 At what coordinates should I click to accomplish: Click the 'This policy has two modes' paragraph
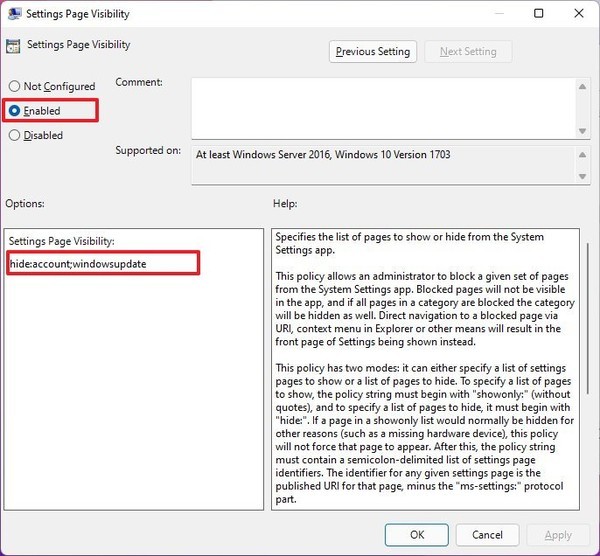(425, 434)
